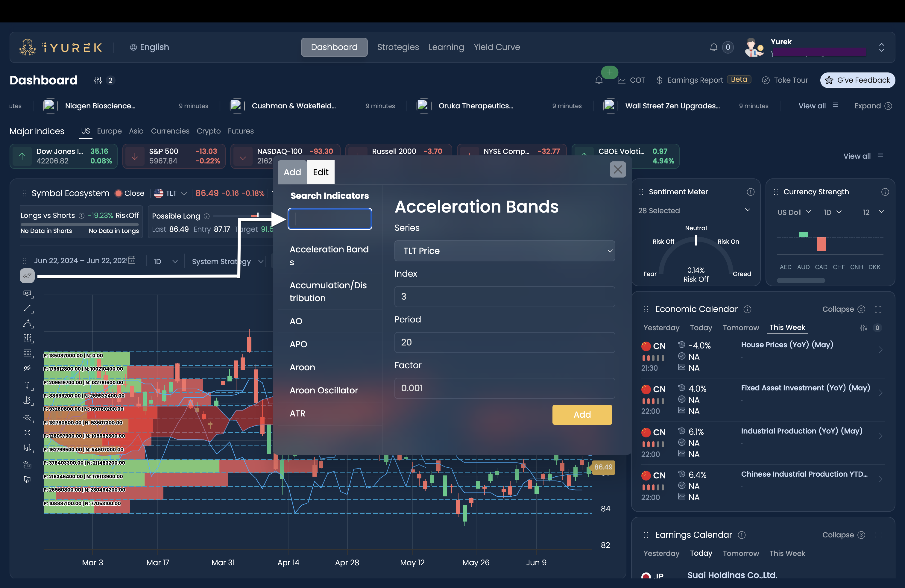Image resolution: width=905 pixels, height=588 pixels.
Task: Switch to the Edit tab
Action: (x=321, y=172)
